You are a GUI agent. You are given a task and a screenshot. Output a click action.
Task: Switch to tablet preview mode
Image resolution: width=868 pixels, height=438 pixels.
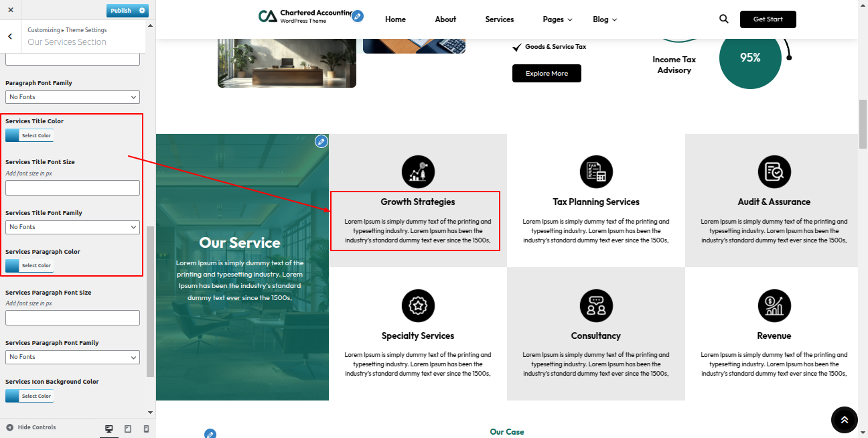[128, 429]
